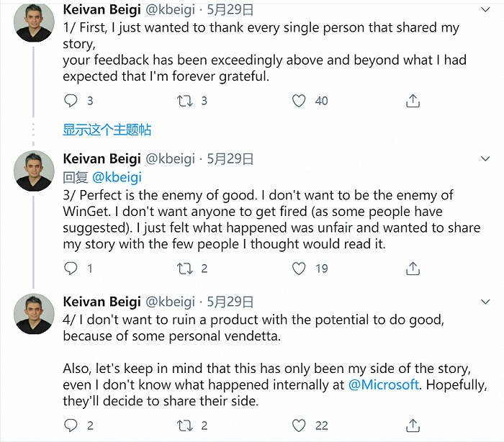The height and width of the screenshot is (442, 504).
Task: Share the personal vendetta tweet
Action: point(413,425)
